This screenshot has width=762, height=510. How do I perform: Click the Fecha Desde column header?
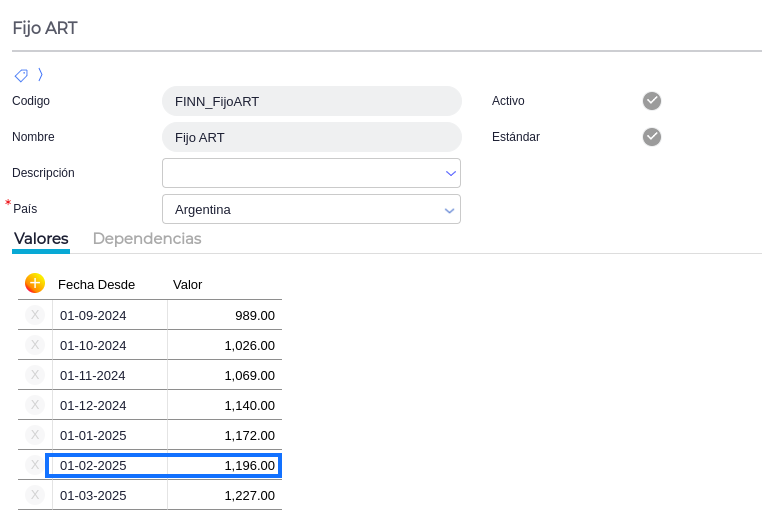tap(96, 284)
